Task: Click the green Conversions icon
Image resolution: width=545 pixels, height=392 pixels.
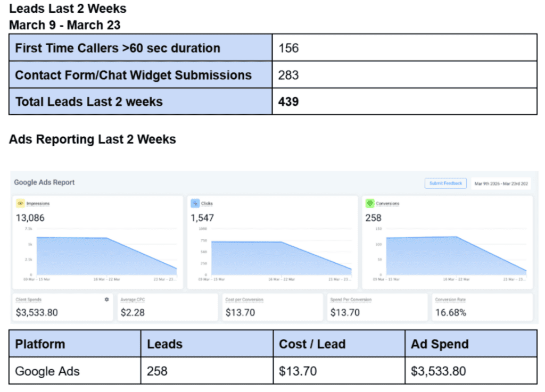Action: click(370, 204)
